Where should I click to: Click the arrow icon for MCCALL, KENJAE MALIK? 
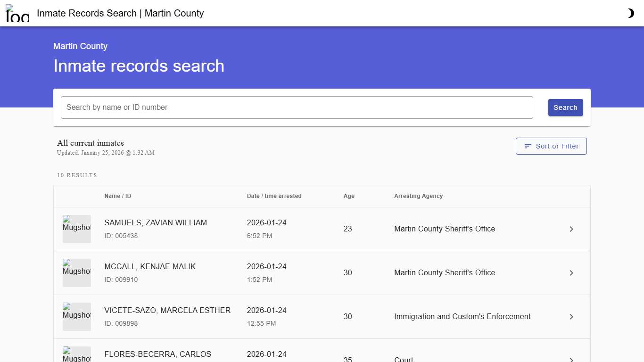[x=571, y=273]
